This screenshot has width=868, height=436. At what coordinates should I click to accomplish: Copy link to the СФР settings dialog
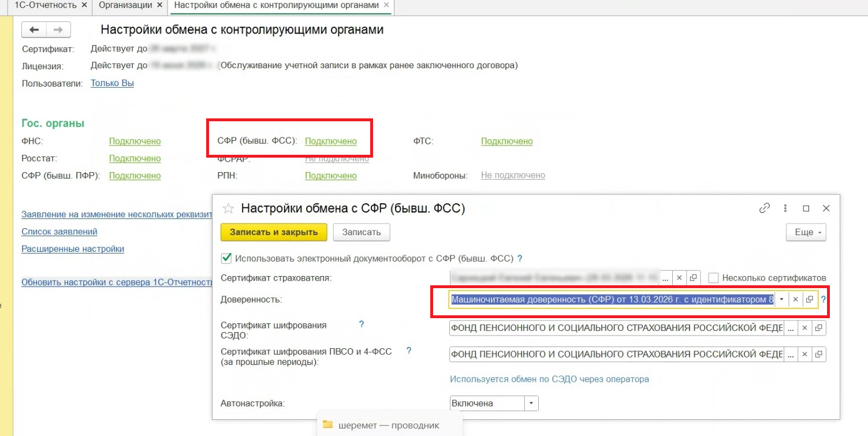(x=765, y=208)
